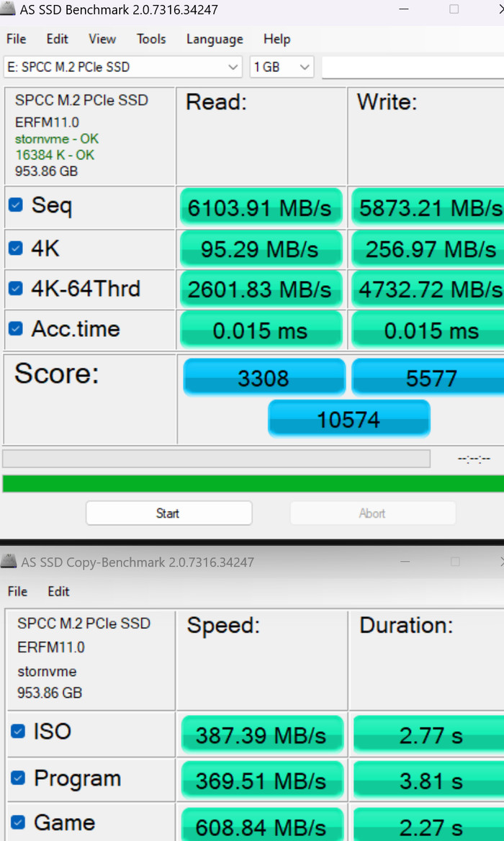This screenshot has width=504, height=841.
Task: Click the total score 10574 field
Action: [x=349, y=419]
